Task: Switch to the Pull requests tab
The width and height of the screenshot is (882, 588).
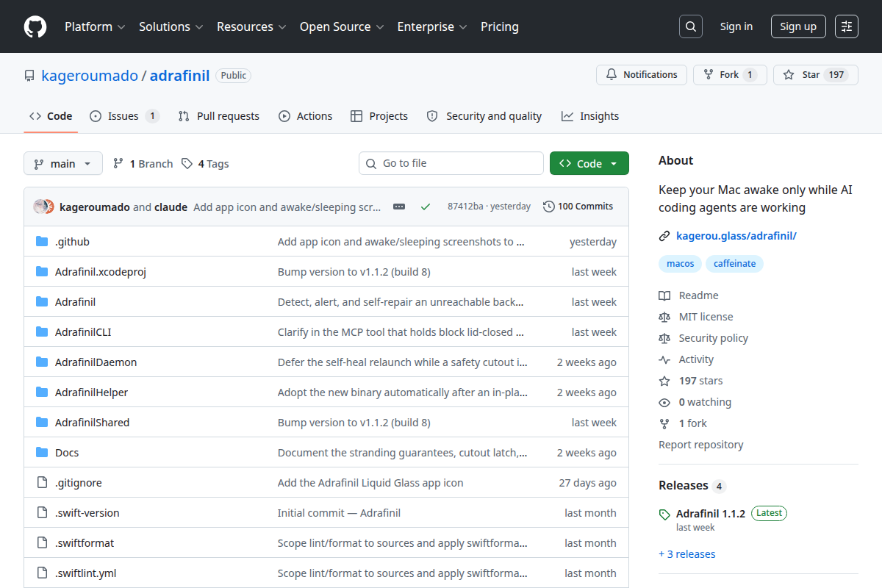Action: pos(219,116)
